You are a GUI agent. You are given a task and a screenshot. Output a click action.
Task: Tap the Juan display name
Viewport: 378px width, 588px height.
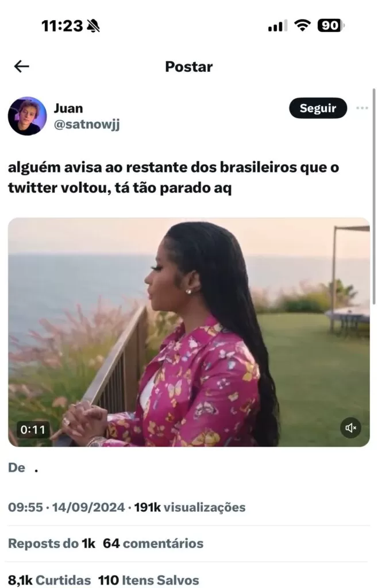[x=68, y=108]
